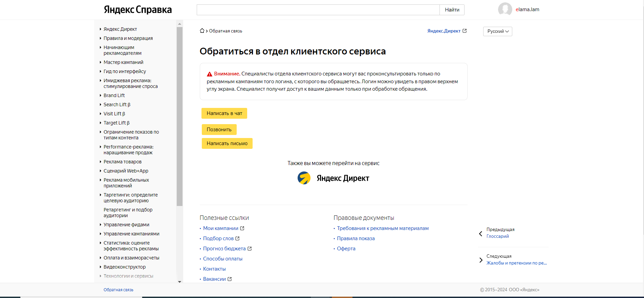Image resolution: width=644 pixels, height=298 pixels.
Task: Click the sidebar scroll down arrow
Action: click(179, 281)
